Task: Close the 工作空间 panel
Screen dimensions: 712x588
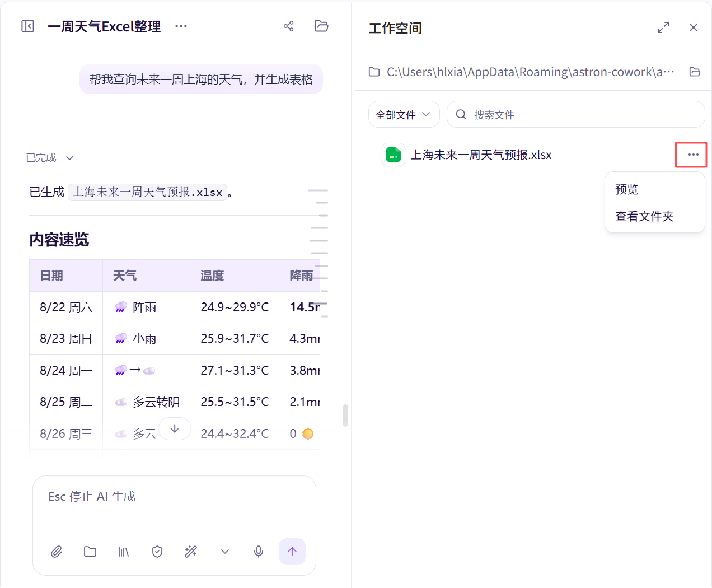Action: tap(694, 27)
